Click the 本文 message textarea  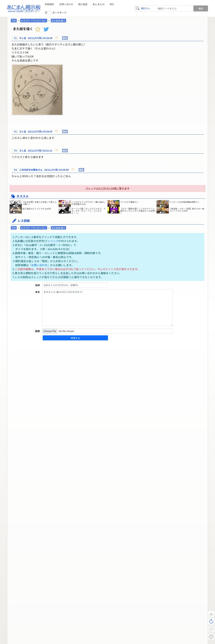tap(107, 308)
